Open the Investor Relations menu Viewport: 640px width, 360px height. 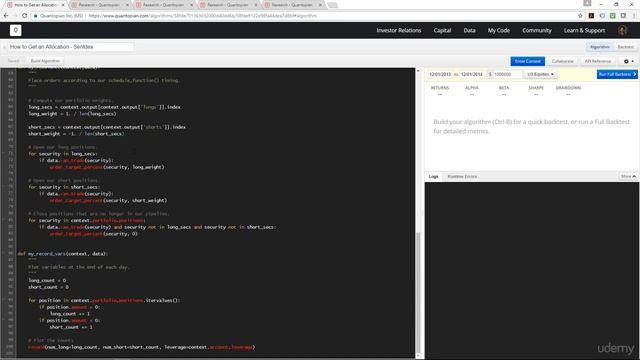(x=399, y=30)
